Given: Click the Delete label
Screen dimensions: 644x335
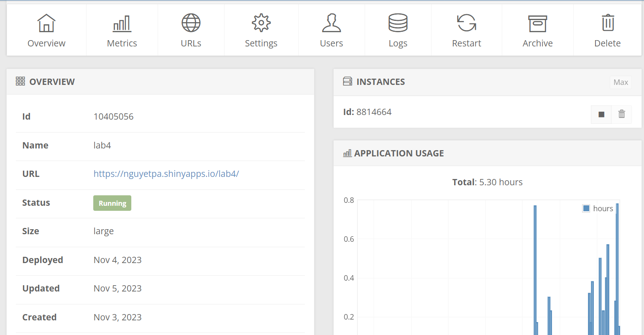Looking at the screenshot, I should tap(608, 43).
